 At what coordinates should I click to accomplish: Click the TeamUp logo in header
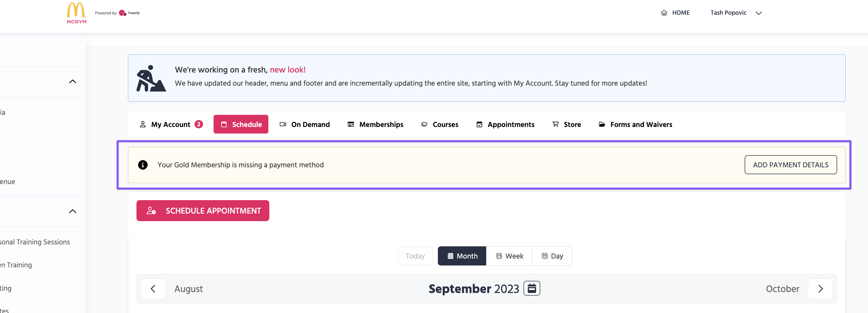point(129,13)
